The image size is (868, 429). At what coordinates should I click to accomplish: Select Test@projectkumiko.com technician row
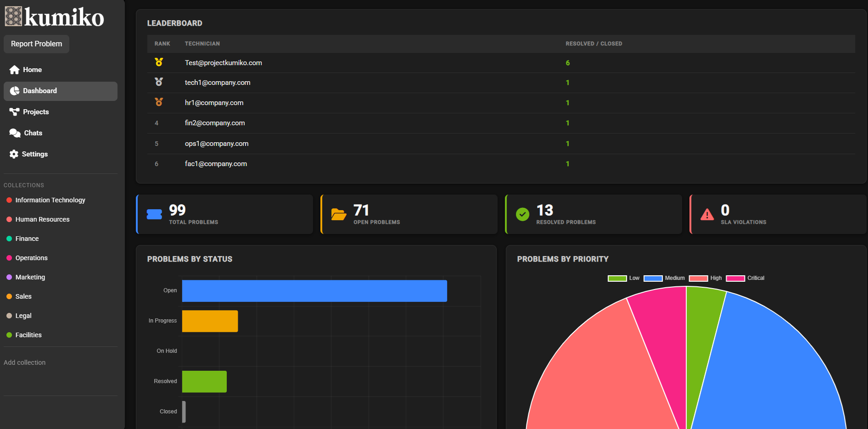[501, 63]
